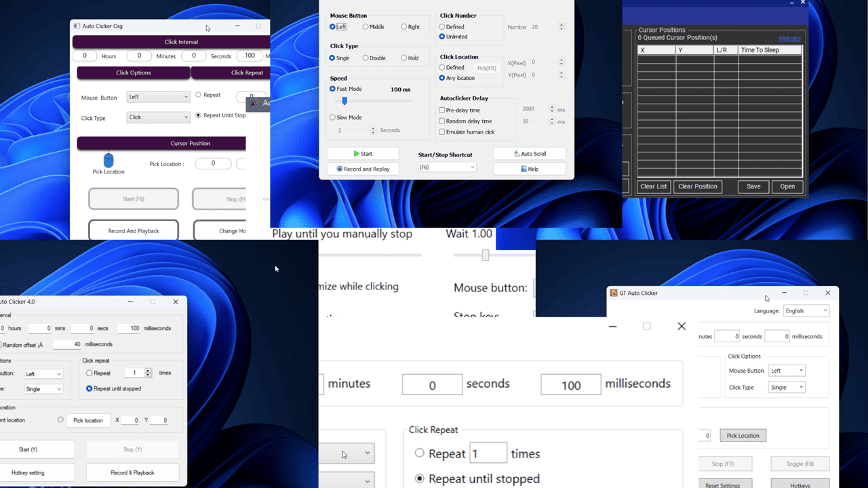
Task: Open the Single dropdown in Auto Clicker 4.0
Action: [43, 389]
